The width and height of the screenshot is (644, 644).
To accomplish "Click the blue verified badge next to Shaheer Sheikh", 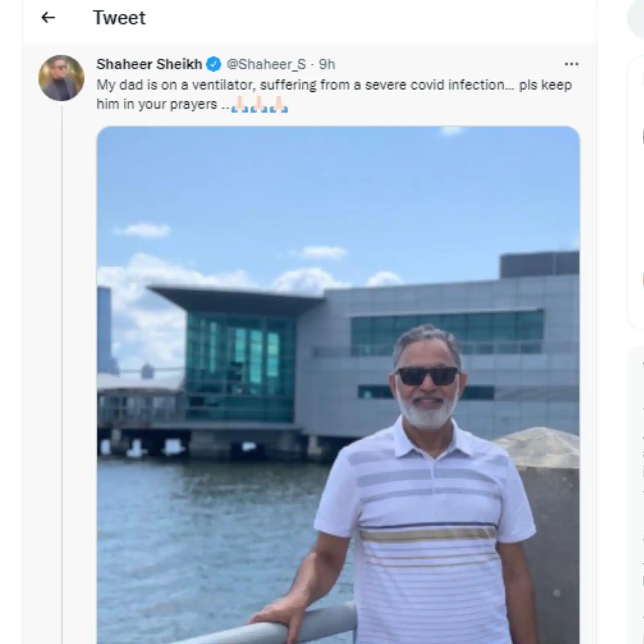I will pyautogui.click(x=214, y=64).
